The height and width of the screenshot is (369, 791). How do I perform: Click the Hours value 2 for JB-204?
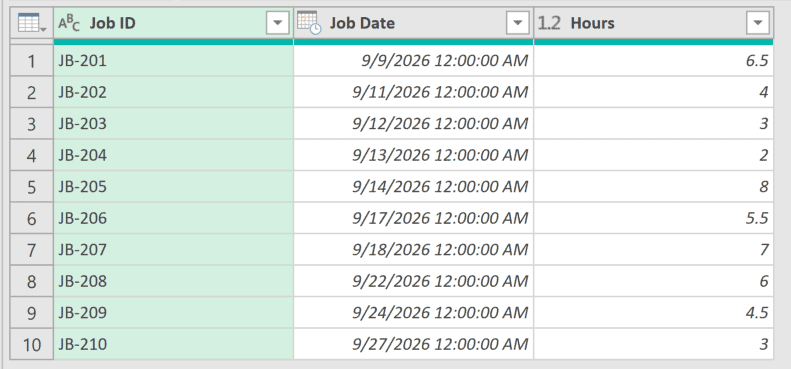(654, 155)
